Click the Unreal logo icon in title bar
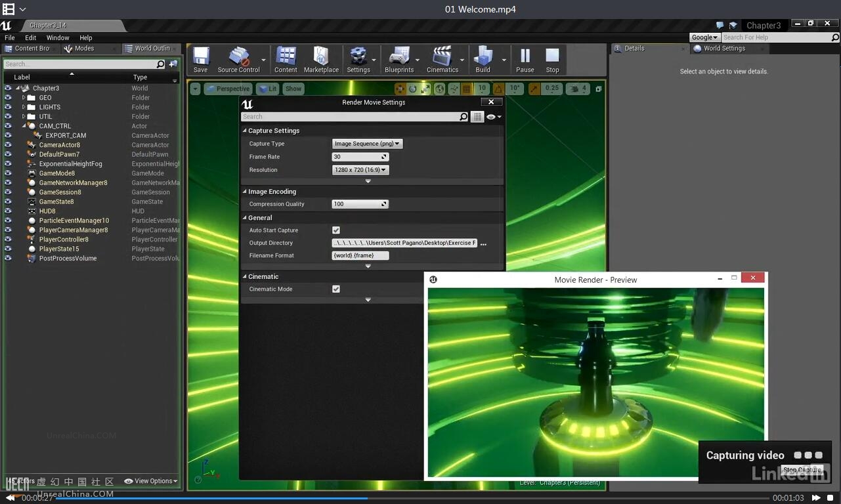Viewport: 841px width, 504px height. tap(6, 26)
